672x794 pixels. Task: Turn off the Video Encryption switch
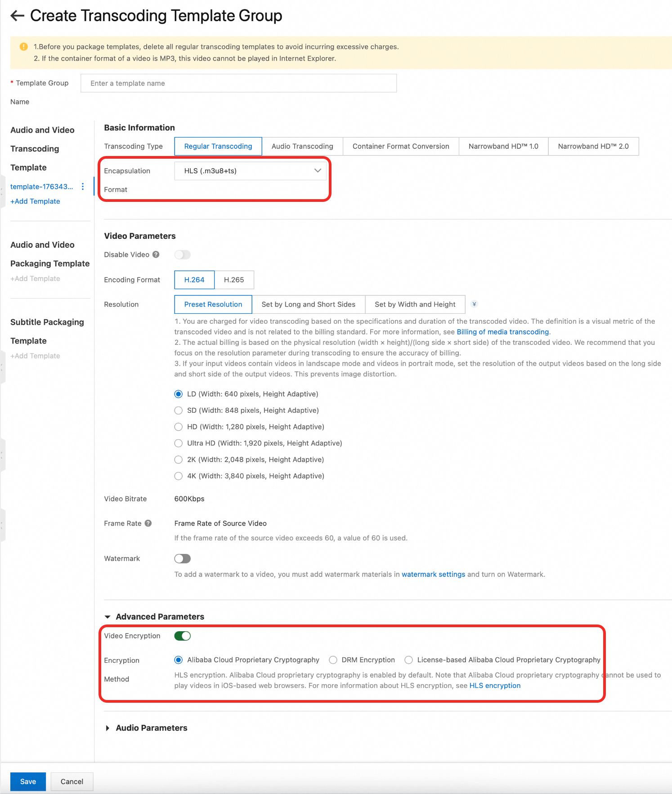click(x=183, y=636)
